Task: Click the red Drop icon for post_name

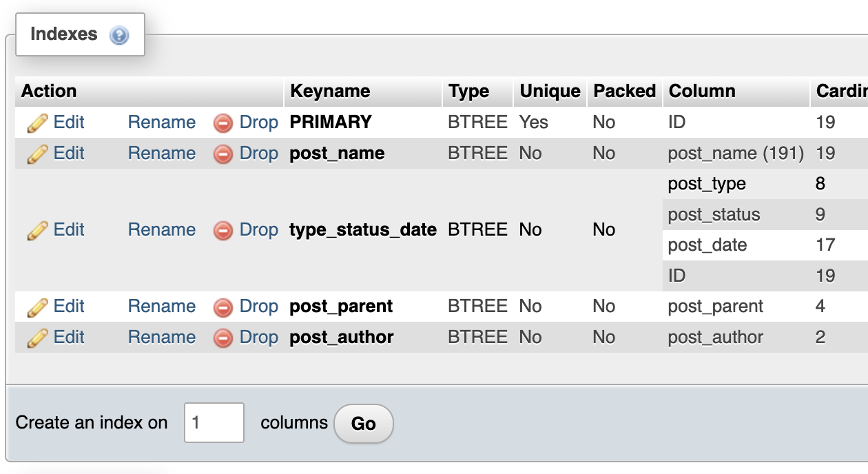Action: (x=222, y=153)
